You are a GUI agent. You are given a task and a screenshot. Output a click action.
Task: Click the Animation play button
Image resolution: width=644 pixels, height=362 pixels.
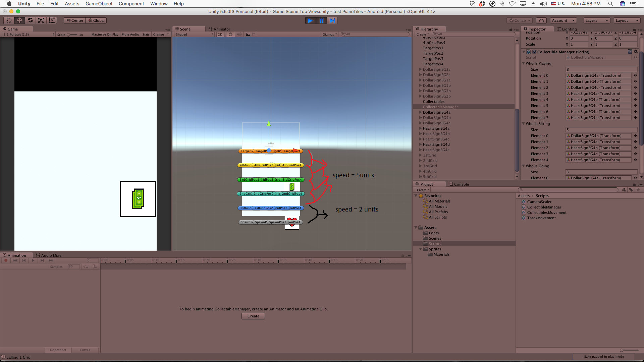[33, 260]
